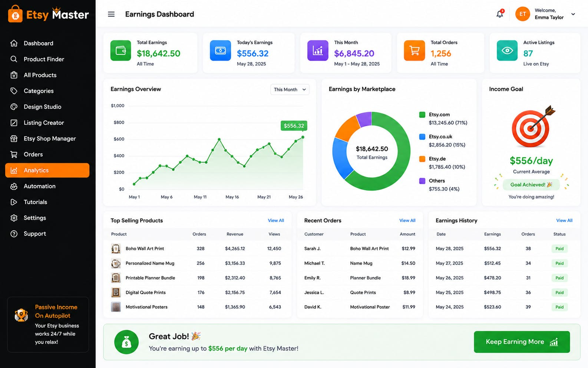Click the $4,265.12 revenue value
Image resolution: width=588 pixels, height=368 pixels.
235,249
